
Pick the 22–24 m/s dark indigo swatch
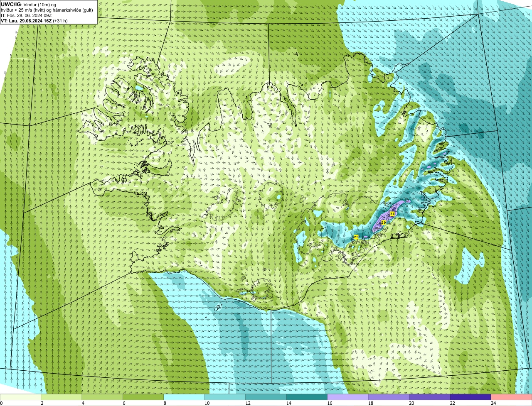(470, 397)
